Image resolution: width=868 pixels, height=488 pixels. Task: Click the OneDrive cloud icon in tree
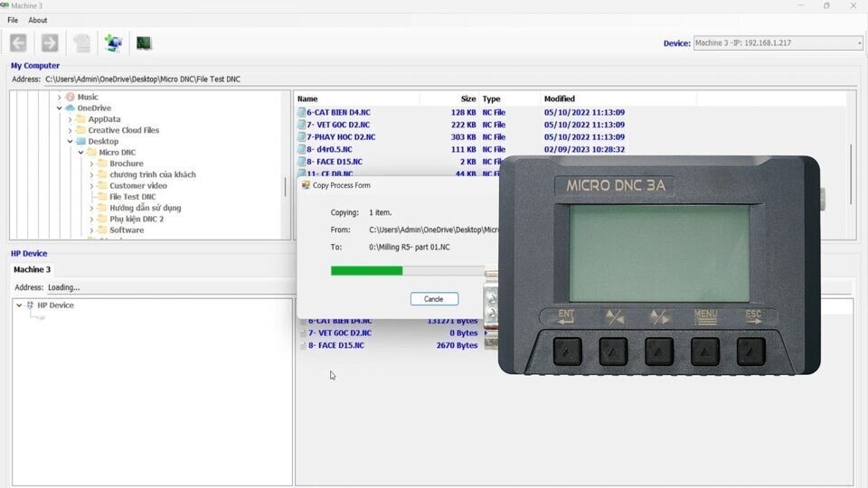tap(70, 108)
